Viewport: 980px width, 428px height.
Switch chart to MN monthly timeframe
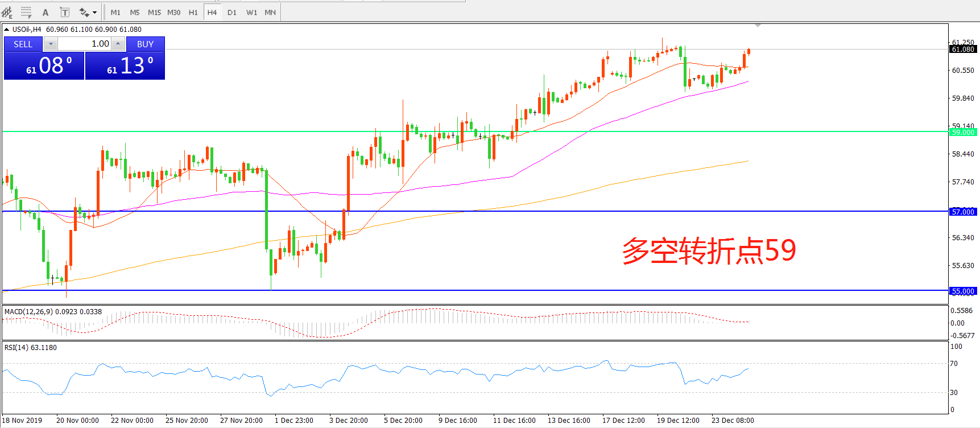tap(270, 13)
